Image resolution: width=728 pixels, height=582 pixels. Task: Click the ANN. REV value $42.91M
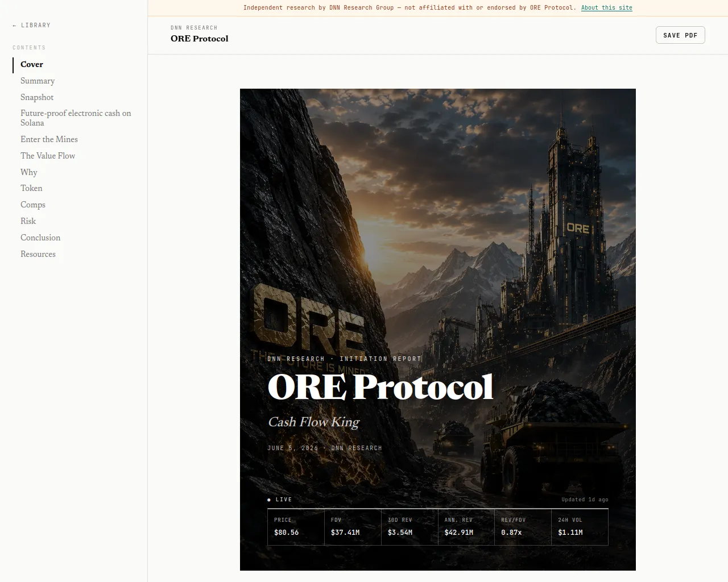[459, 533]
